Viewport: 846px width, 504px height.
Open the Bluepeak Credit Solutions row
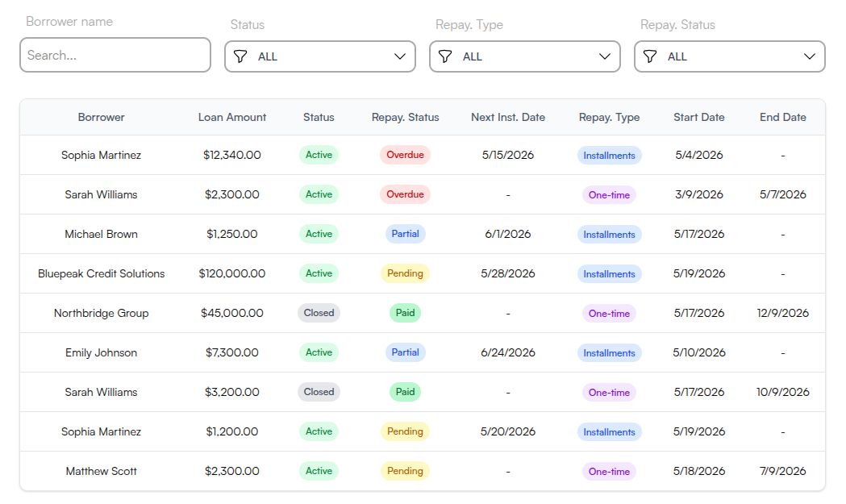[x=423, y=273]
